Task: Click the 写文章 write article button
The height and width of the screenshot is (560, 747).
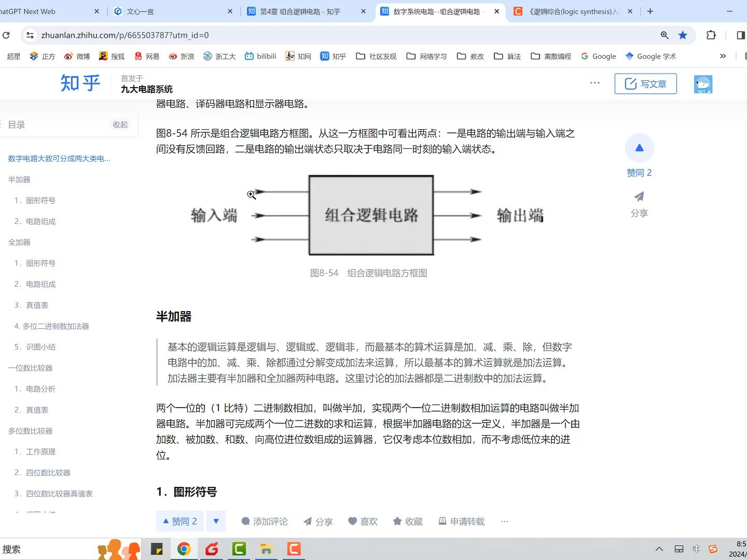Action: [645, 83]
